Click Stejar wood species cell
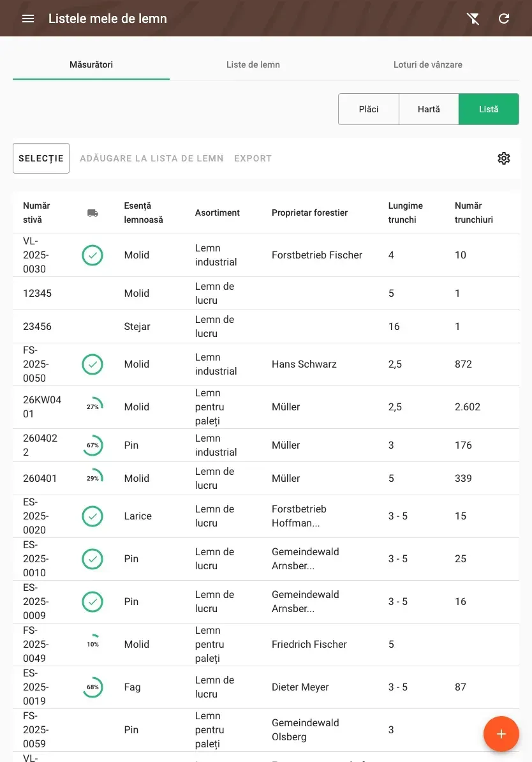 click(x=137, y=327)
